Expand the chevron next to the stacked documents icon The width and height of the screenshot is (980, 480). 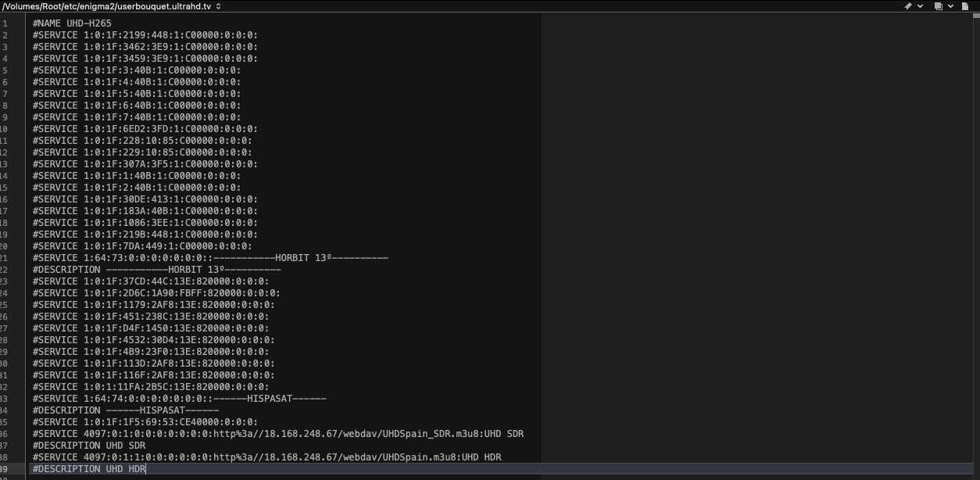pyautogui.click(x=951, y=6)
